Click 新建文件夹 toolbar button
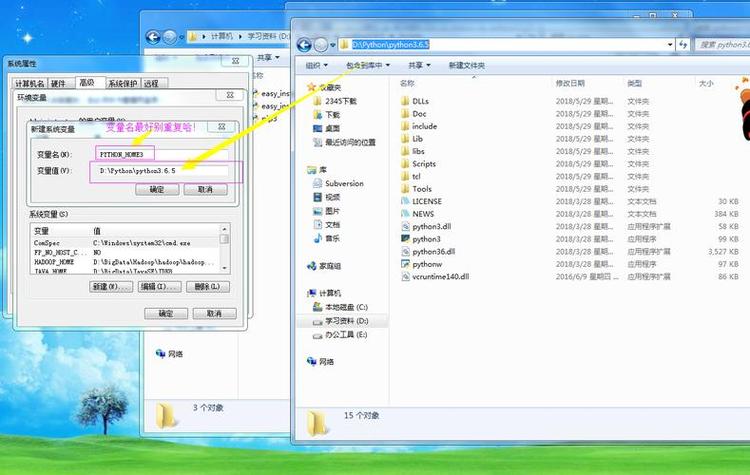The height and width of the screenshot is (475, 750). (466, 65)
